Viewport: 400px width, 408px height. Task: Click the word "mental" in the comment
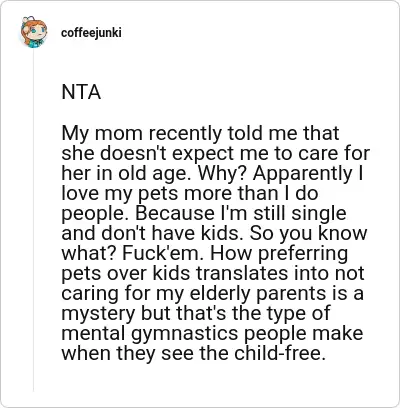(94, 333)
